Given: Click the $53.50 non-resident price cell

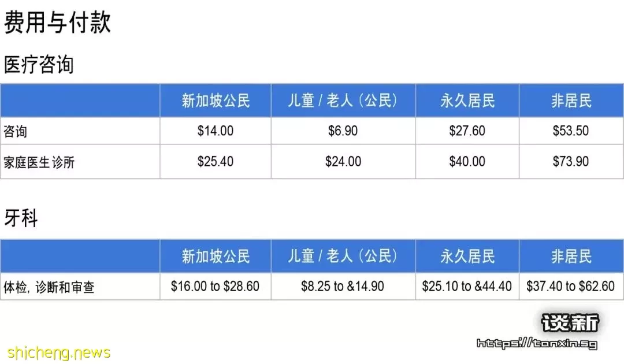Looking at the screenshot, I should pos(571,131).
